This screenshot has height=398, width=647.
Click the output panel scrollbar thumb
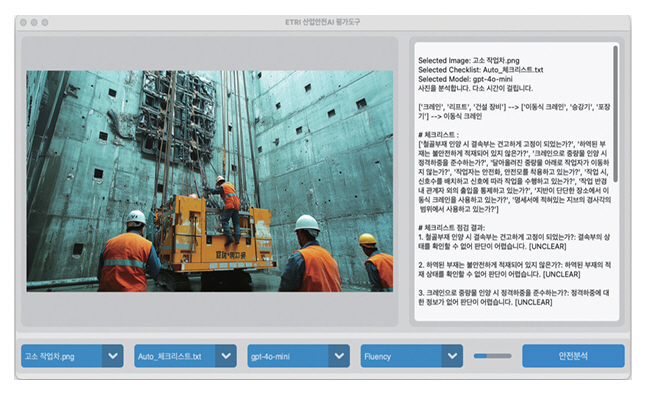pos(615,113)
